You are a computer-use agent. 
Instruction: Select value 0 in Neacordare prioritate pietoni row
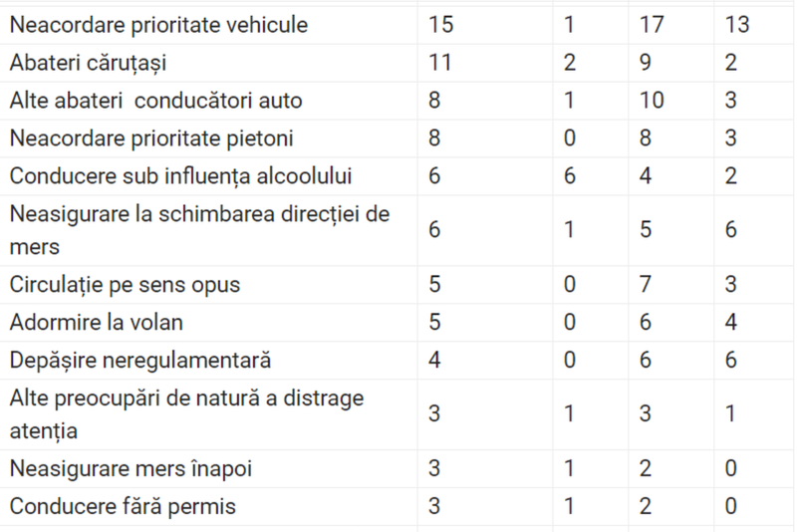click(x=570, y=138)
